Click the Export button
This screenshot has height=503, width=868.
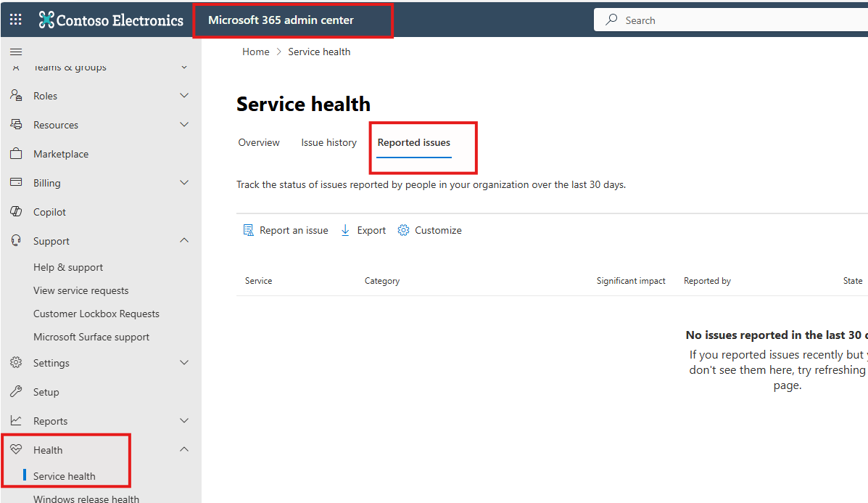[363, 230]
